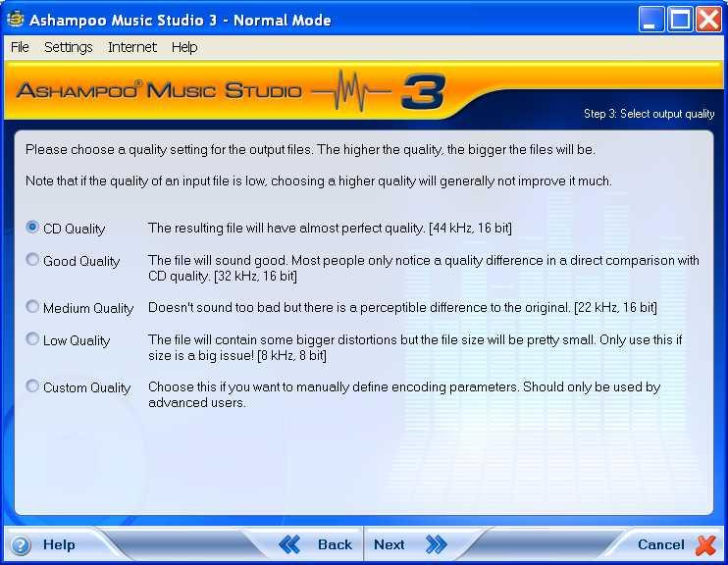Select Medium Quality radio button
The image size is (728, 565).
point(32,307)
